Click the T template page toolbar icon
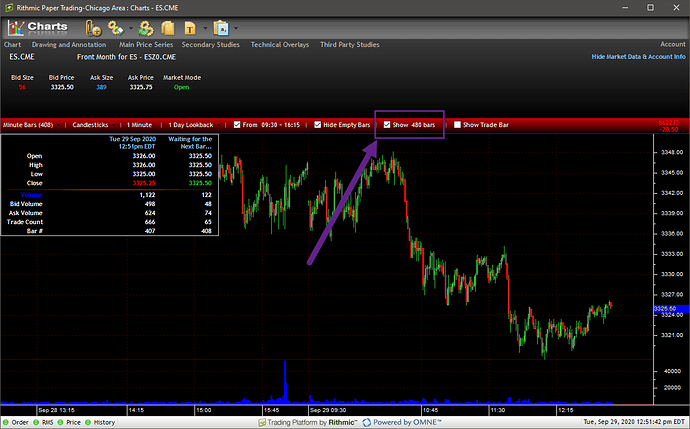Viewport: 690px width, 429px height. tap(190, 28)
